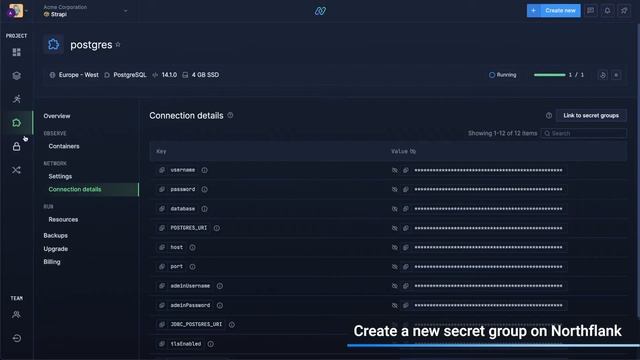Click the pin icon in top header
Image resolution: width=640 pixels, height=360 pixels.
click(624, 11)
